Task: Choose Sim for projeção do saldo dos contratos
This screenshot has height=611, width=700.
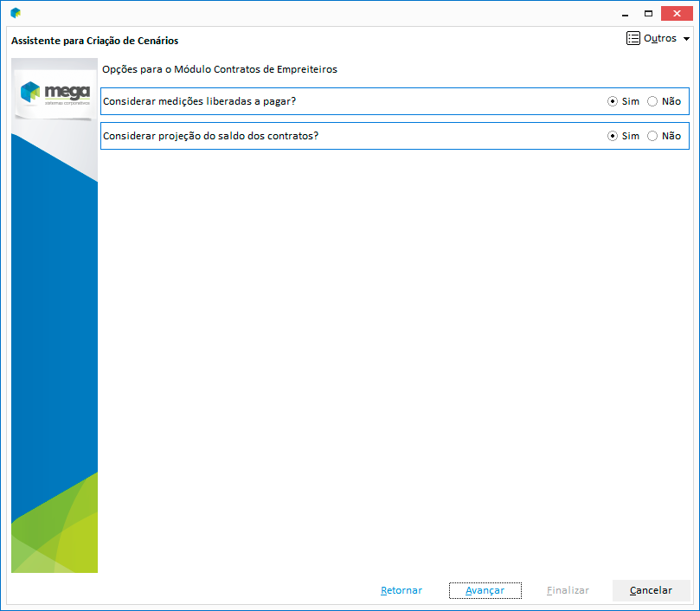Action: [613, 136]
